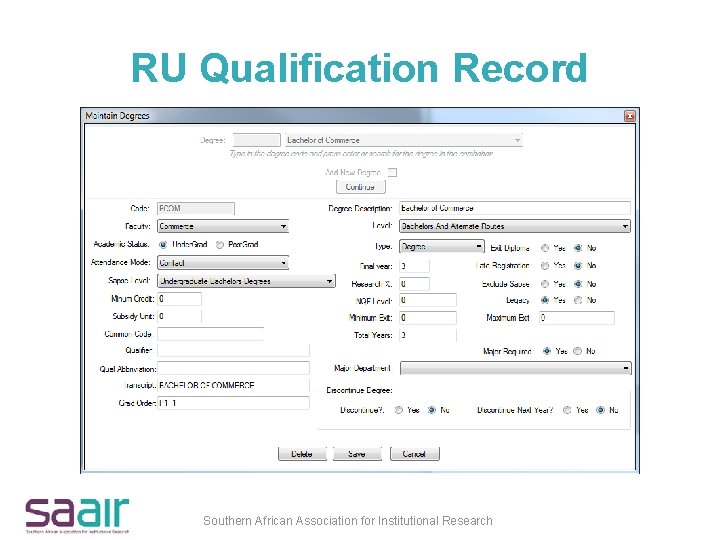Click the Cancel button
The image size is (720, 540).
(415, 454)
